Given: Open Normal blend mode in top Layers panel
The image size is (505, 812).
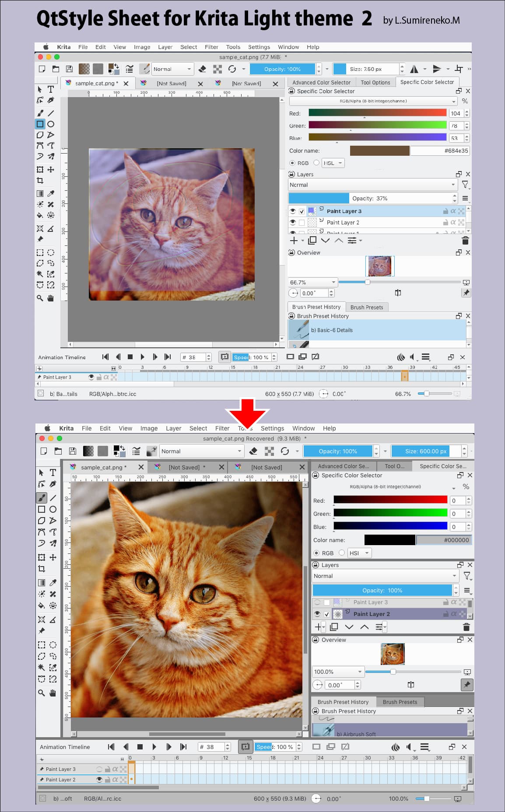Looking at the screenshot, I should point(373,185).
